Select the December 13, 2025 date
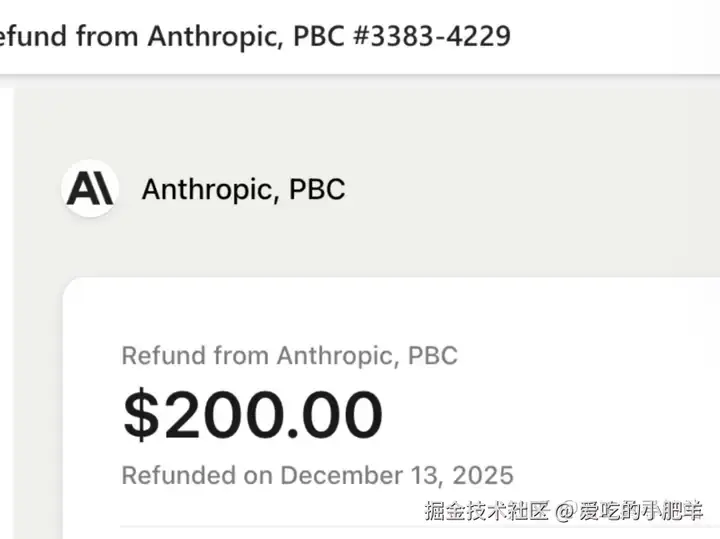720x539 pixels. click(x=397, y=474)
